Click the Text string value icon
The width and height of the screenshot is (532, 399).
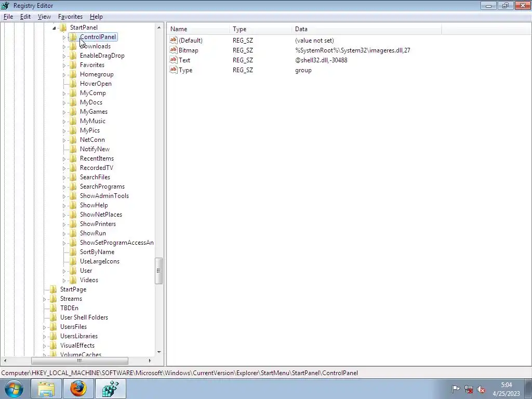pos(174,60)
